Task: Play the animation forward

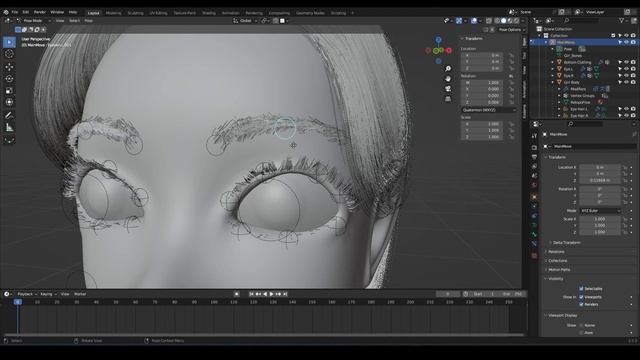Action: pos(271,294)
